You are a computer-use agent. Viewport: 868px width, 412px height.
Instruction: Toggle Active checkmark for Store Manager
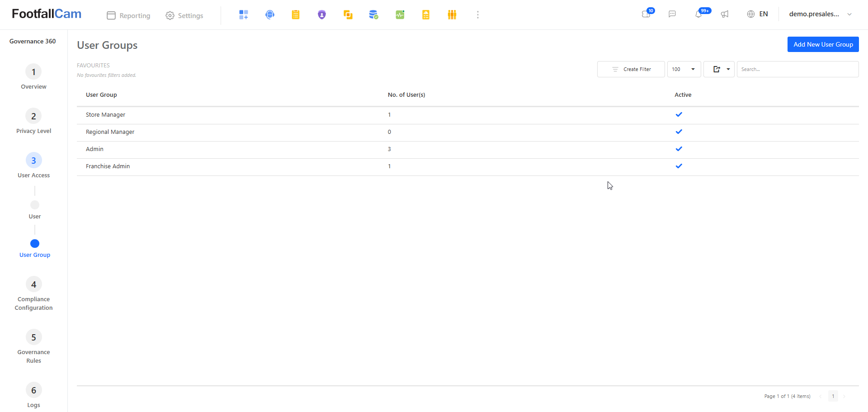(679, 114)
